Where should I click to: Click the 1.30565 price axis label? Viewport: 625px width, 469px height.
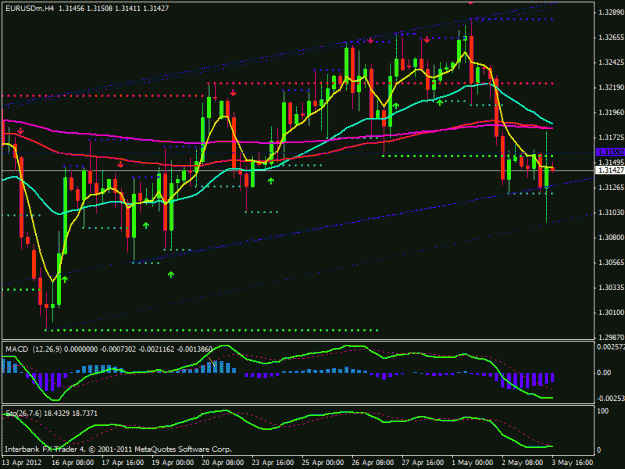pyautogui.click(x=611, y=263)
